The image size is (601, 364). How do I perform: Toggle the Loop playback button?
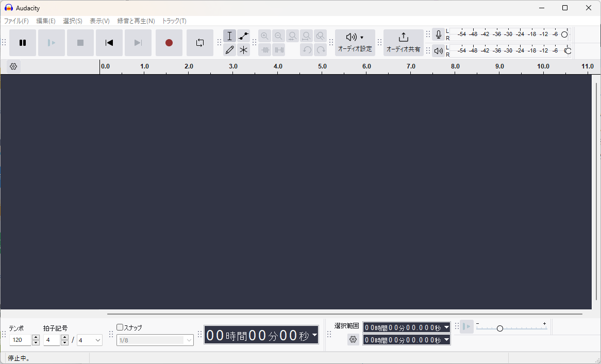click(200, 43)
